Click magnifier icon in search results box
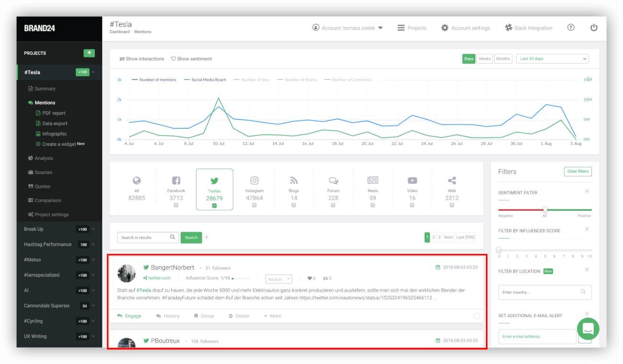Viewport: 623px width, 364px height. point(173,237)
